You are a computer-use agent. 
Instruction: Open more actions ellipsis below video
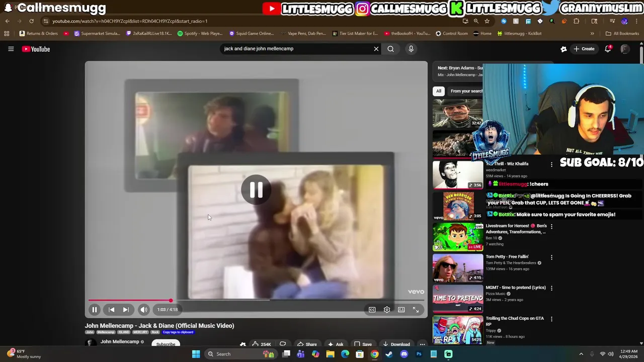click(x=422, y=344)
